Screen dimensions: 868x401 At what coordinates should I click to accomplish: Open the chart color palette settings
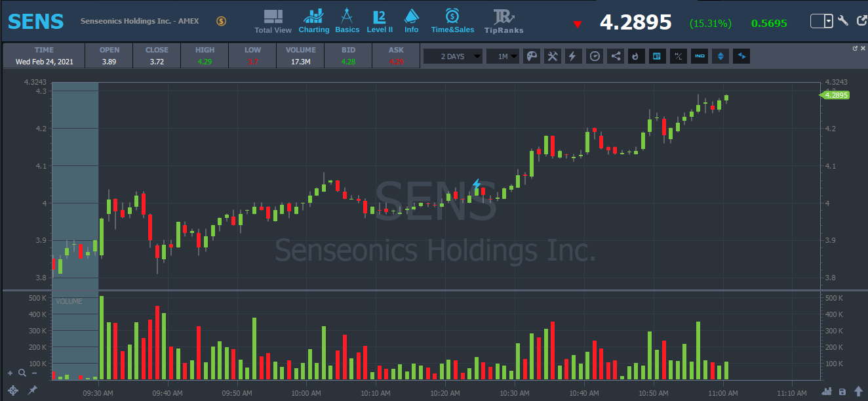coord(532,56)
